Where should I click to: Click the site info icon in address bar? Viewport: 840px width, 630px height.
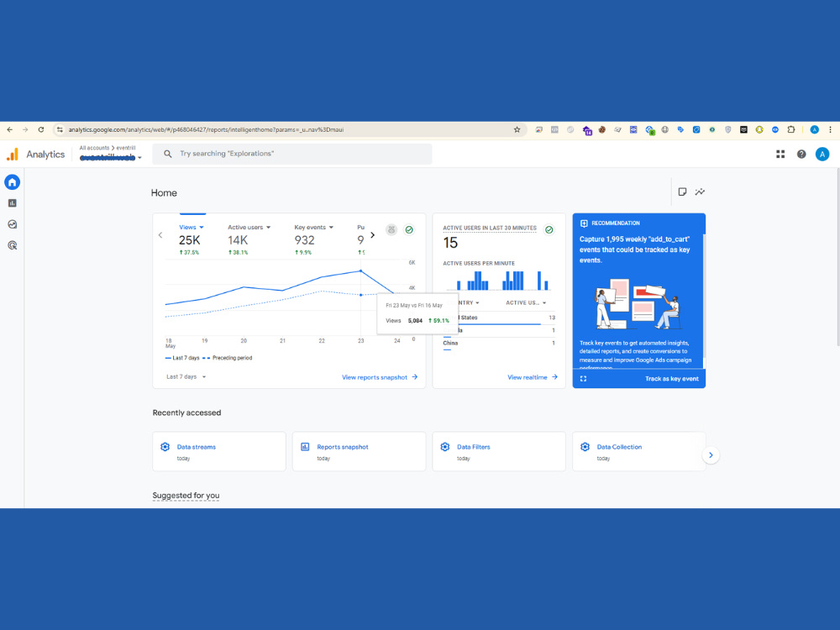coord(60,129)
